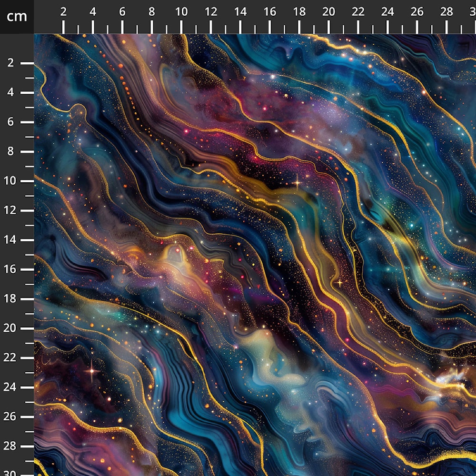Click the 14 mark on the left ruler
476x476 pixels.
pos(11,240)
